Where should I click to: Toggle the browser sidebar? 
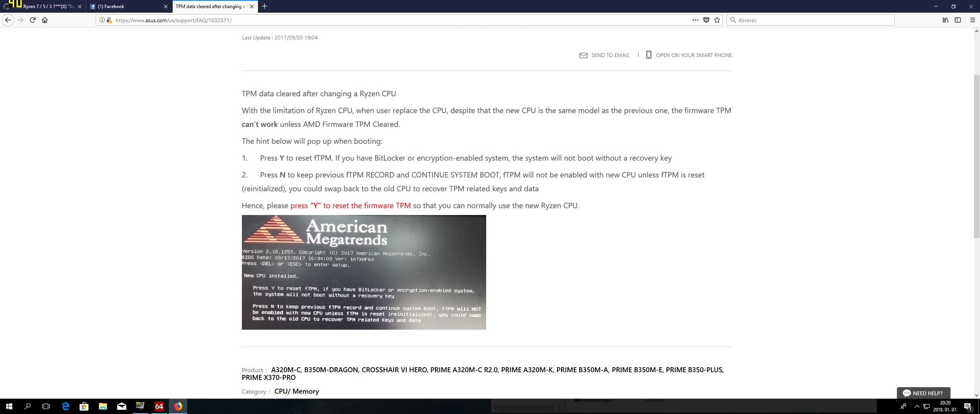point(958,20)
